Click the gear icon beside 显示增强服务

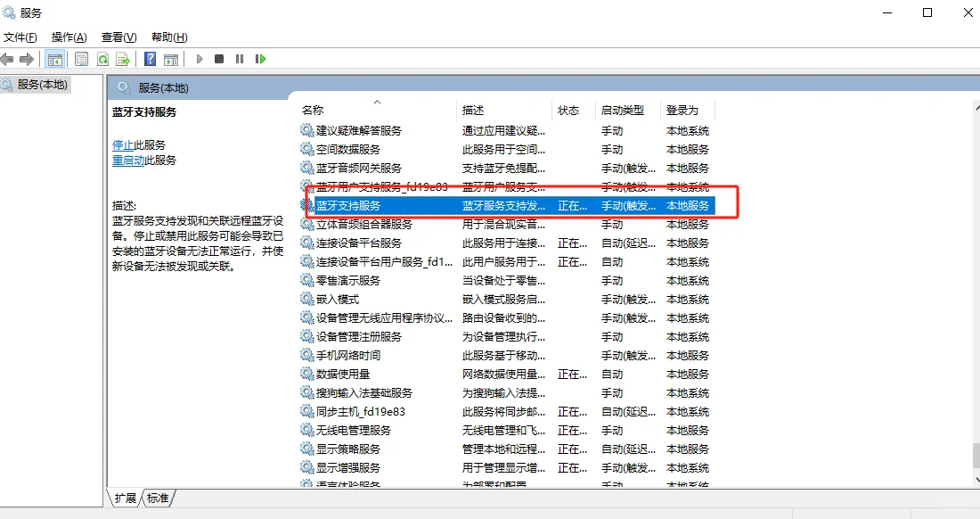[x=306, y=468]
